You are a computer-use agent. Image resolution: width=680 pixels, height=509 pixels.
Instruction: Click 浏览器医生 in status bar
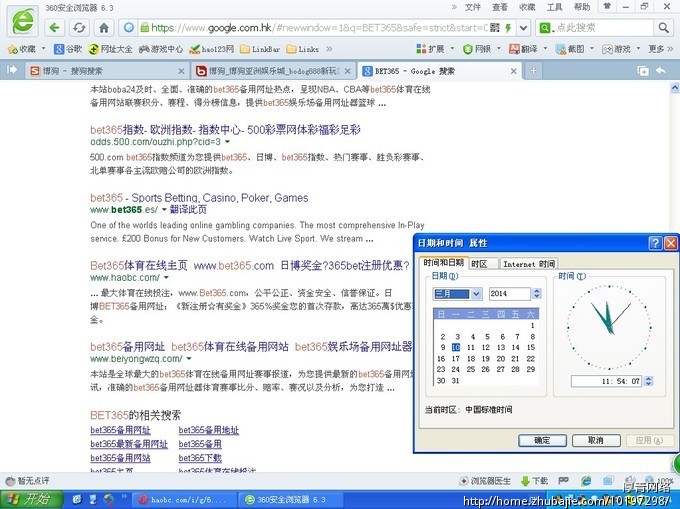(485, 481)
